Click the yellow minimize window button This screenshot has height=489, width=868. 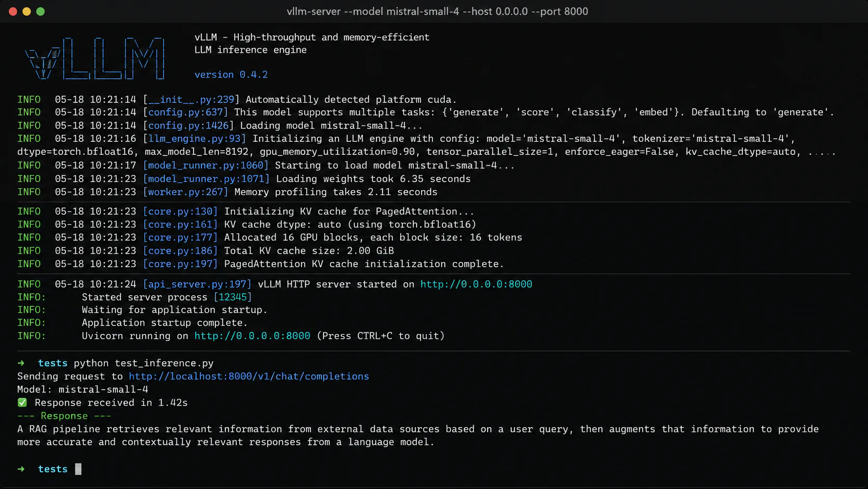pyautogui.click(x=26, y=11)
